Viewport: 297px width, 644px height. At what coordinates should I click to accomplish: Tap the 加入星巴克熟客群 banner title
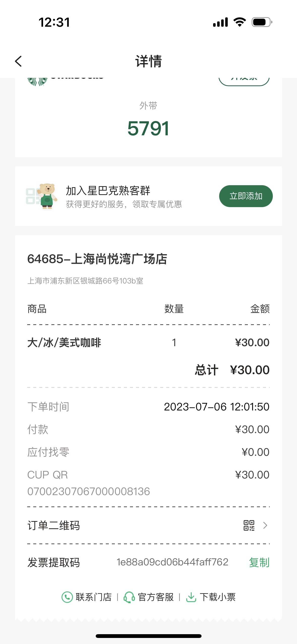pyautogui.click(x=108, y=190)
